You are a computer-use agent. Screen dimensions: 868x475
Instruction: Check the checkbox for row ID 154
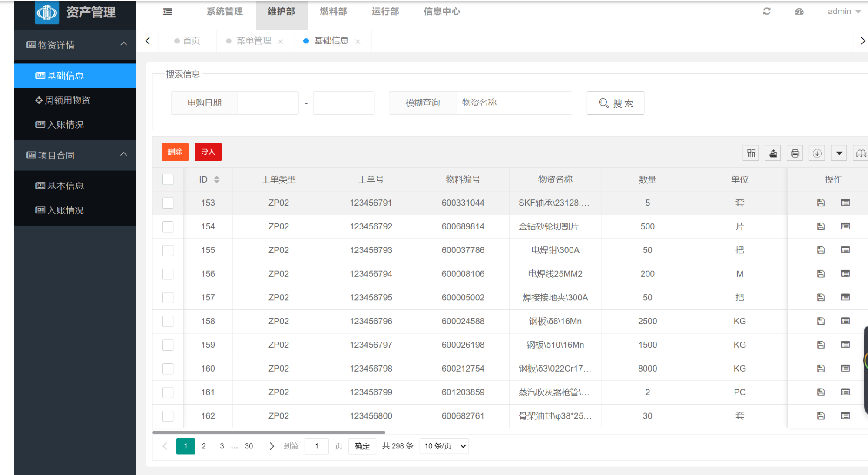pyautogui.click(x=168, y=226)
